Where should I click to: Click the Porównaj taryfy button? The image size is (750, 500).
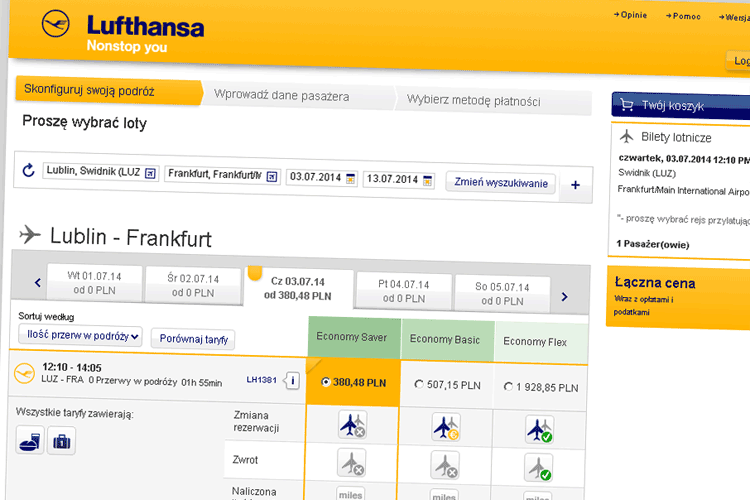(x=193, y=339)
